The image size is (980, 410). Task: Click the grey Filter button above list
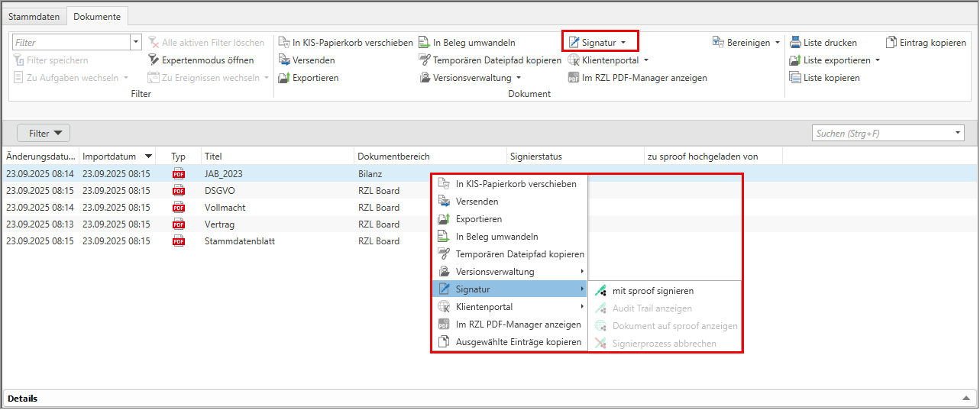(44, 134)
